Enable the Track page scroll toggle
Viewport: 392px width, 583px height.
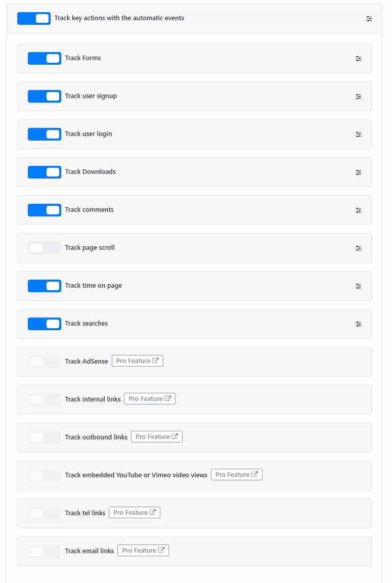[45, 248]
